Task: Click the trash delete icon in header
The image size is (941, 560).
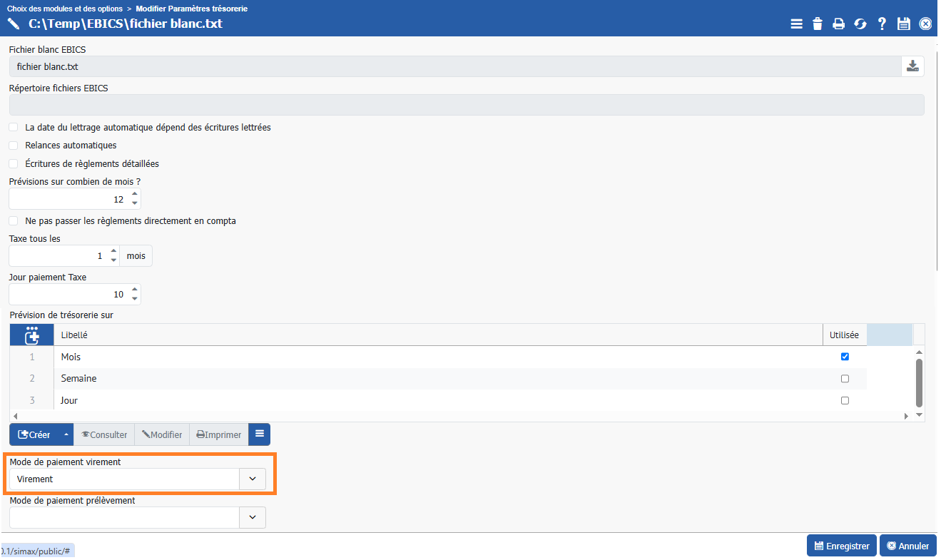Action: pos(818,24)
